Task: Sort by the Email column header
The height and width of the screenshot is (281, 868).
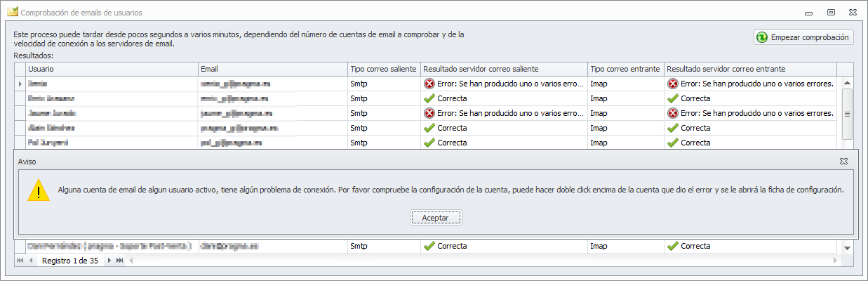Action: (x=273, y=69)
